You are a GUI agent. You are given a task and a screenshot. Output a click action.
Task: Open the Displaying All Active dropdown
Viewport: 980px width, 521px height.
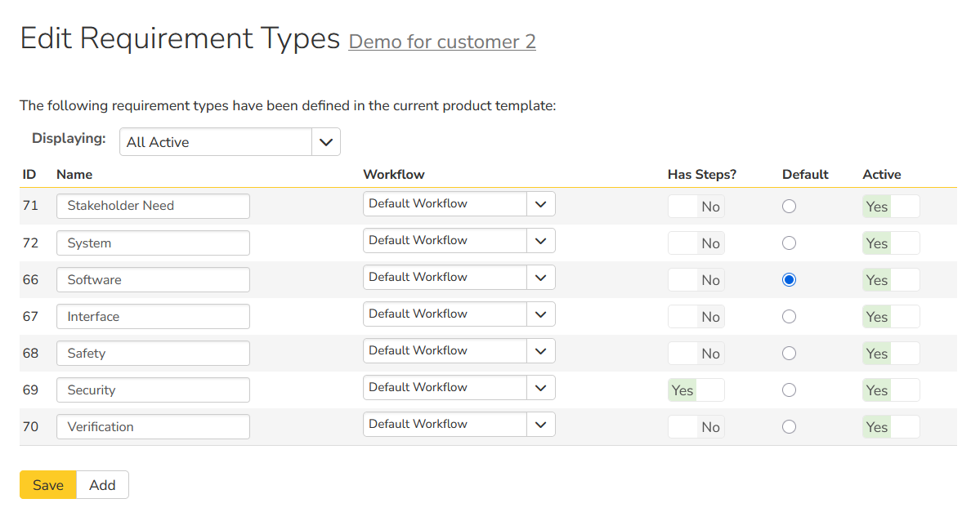pos(230,142)
